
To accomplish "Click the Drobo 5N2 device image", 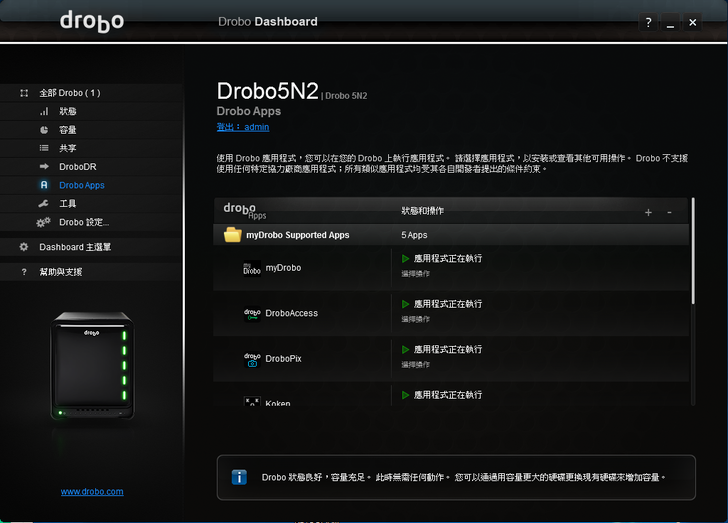I will (x=92, y=366).
